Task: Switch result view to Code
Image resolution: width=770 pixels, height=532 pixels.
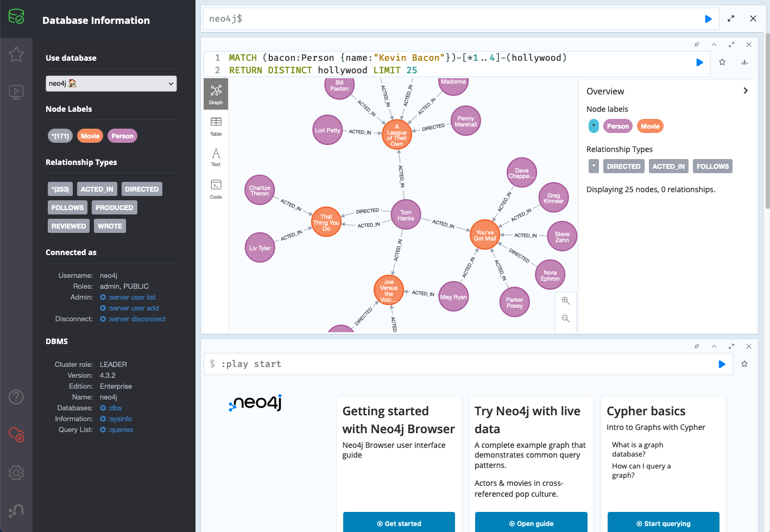Action: click(216, 189)
